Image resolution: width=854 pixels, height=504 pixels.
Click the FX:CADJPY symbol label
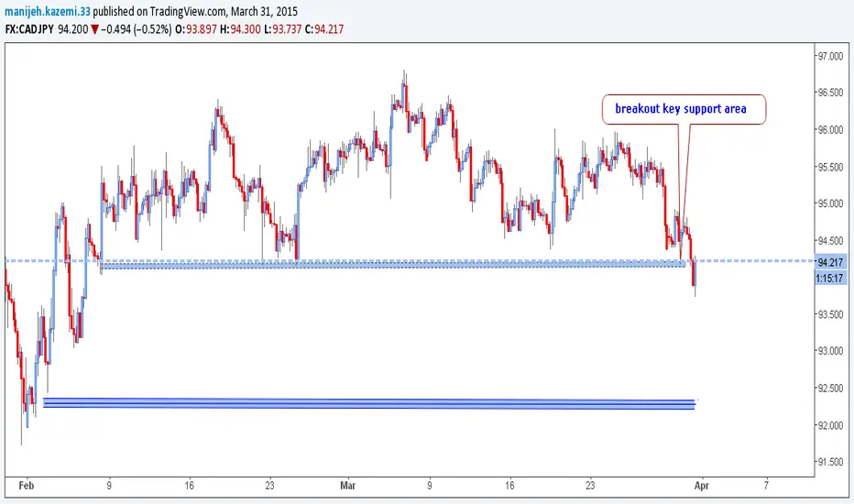coord(29,29)
